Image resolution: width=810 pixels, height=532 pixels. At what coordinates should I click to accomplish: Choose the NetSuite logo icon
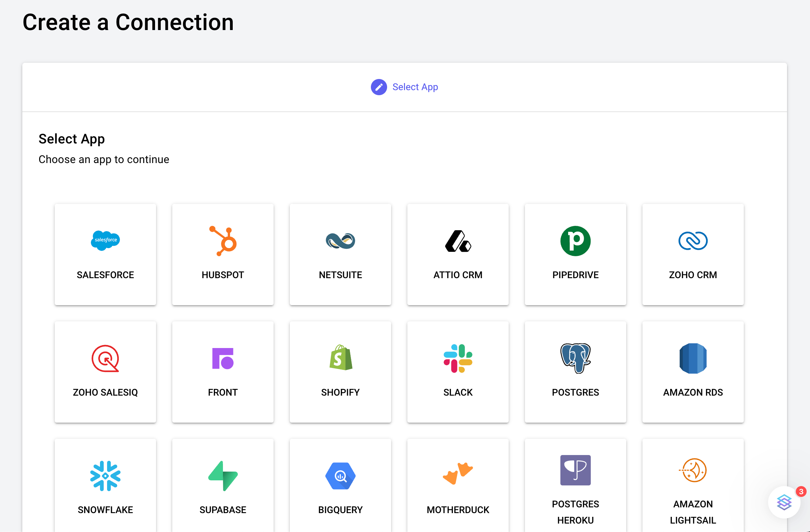click(340, 241)
